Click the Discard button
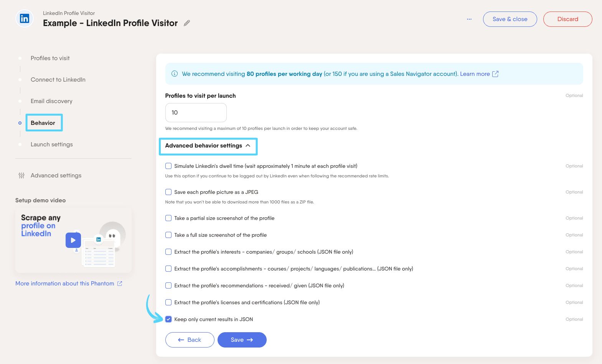 click(x=567, y=19)
